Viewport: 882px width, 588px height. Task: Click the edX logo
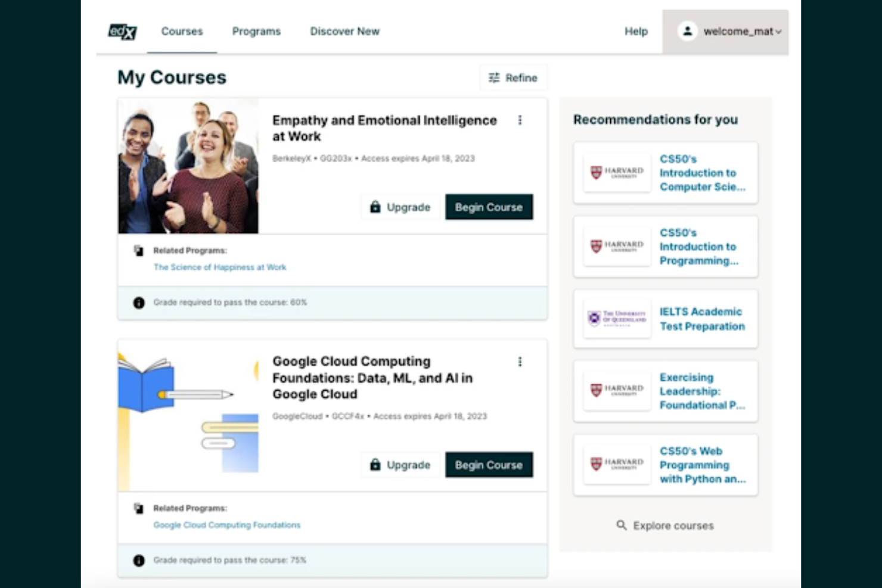[123, 32]
